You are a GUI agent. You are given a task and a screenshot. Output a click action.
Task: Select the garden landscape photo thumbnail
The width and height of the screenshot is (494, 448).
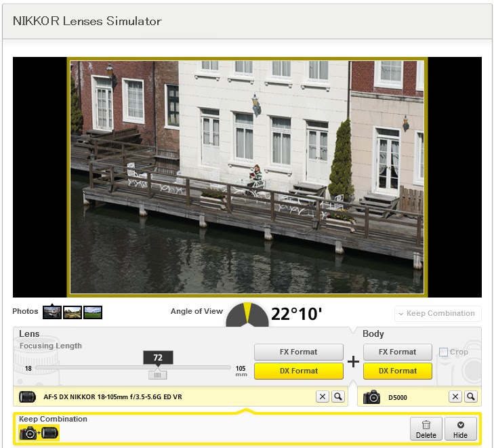click(x=73, y=312)
